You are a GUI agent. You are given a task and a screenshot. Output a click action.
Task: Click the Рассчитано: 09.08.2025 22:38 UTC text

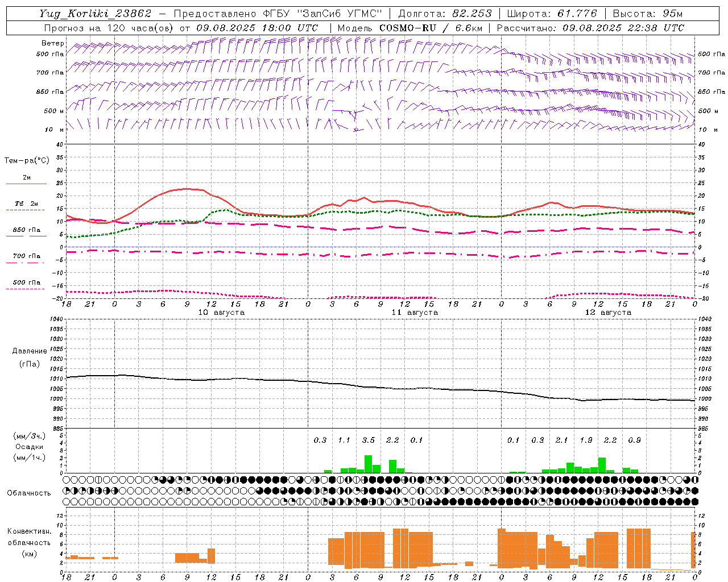click(590, 28)
